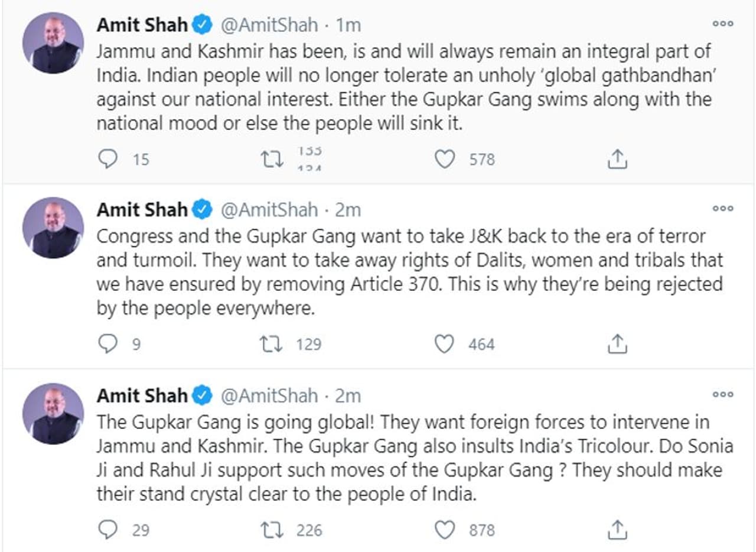Click Amit Shah's avatar on the bottom tweet
The height and width of the screenshot is (552, 756).
53,414
